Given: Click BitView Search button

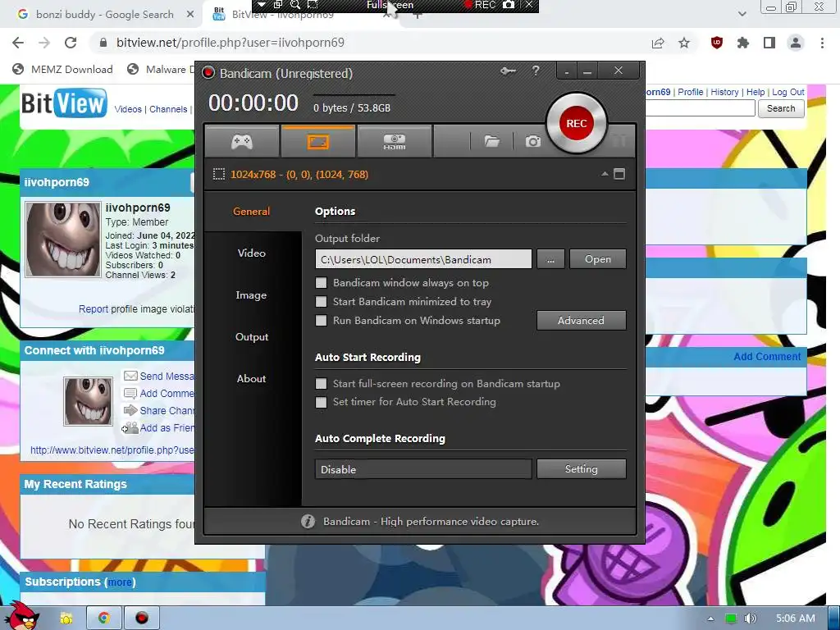Looking at the screenshot, I should point(781,108).
